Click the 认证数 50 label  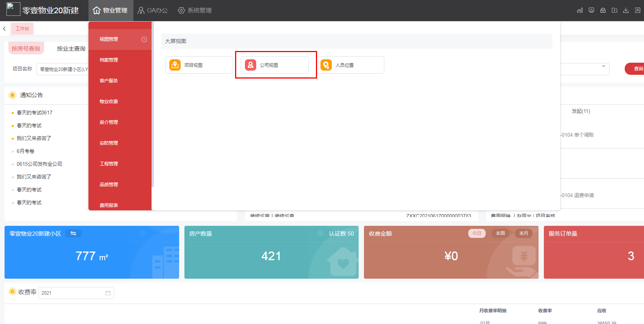[341, 234]
